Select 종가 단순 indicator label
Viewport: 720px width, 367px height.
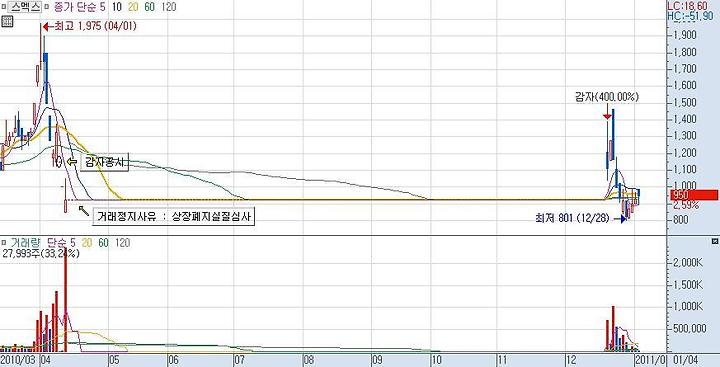tap(75, 7)
